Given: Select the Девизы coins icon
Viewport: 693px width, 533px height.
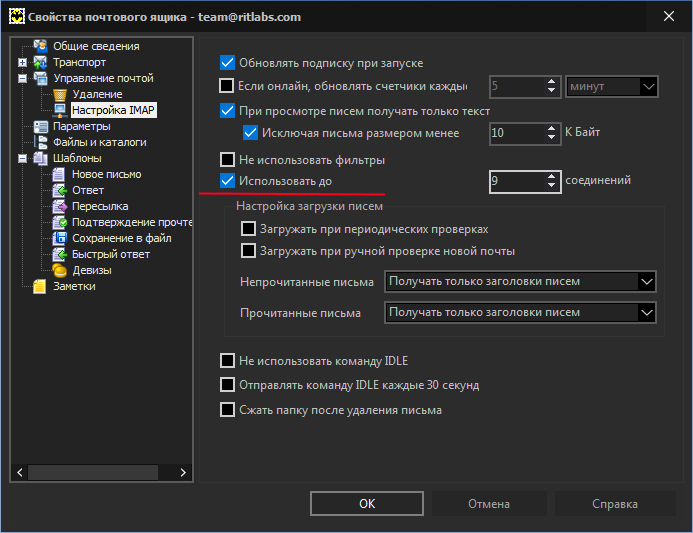Looking at the screenshot, I should 60,270.
